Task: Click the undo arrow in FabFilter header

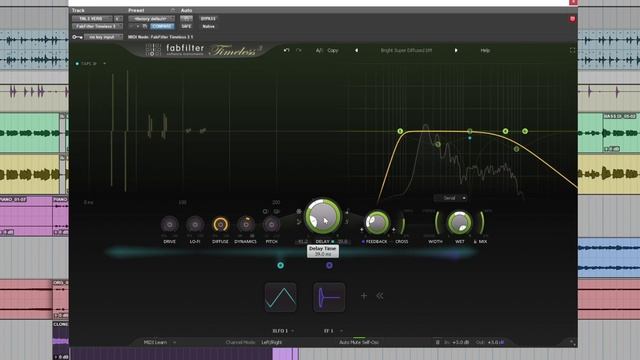Action: pos(287,50)
